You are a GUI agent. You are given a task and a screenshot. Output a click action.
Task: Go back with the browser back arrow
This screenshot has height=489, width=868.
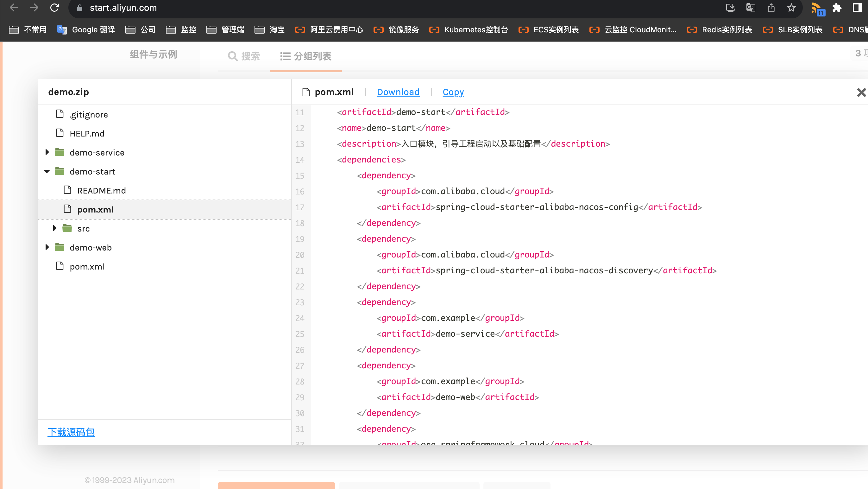point(14,7)
